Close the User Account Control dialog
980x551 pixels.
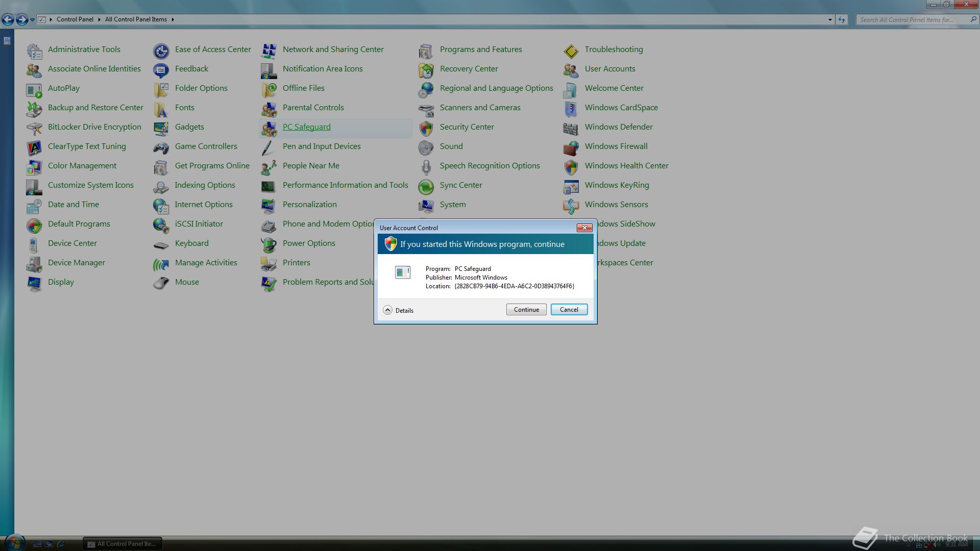click(584, 228)
